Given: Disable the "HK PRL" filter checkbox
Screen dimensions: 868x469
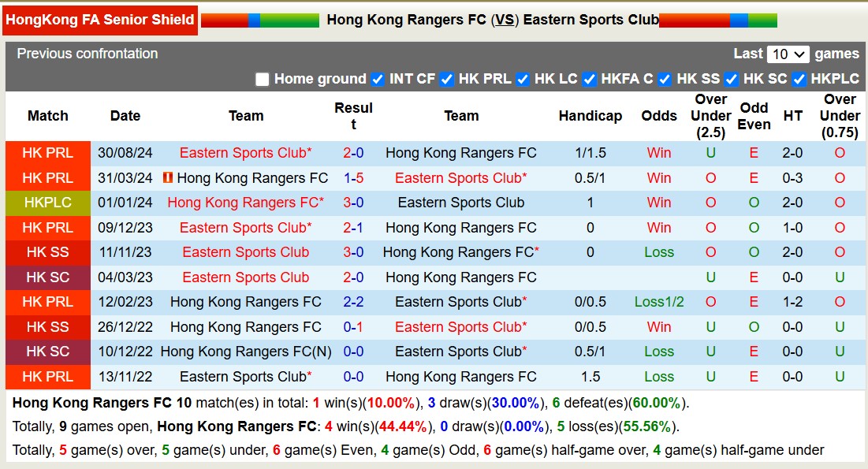Looking at the screenshot, I should (448, 80).
